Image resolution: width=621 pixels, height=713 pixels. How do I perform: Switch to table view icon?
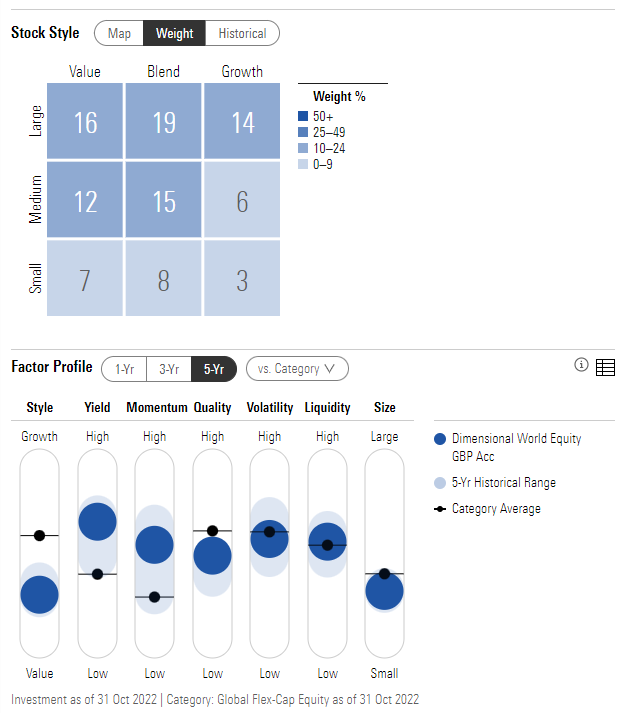point(605,367)
